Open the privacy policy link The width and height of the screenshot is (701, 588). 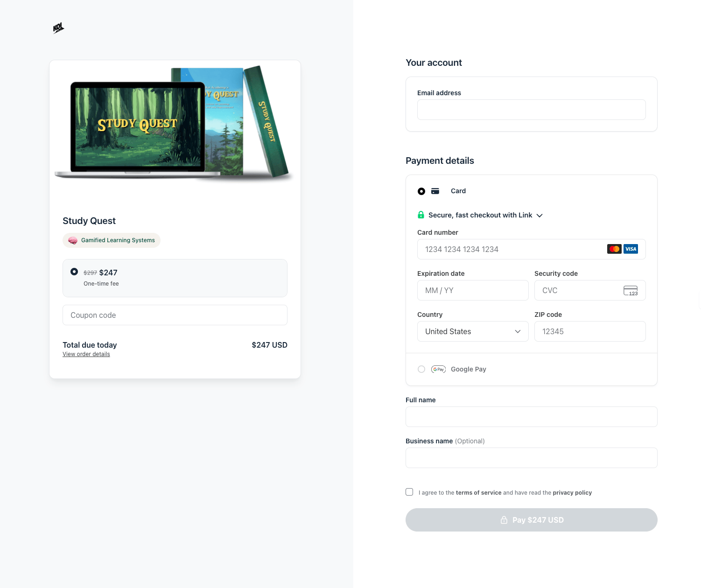click(x=572, y=493)
